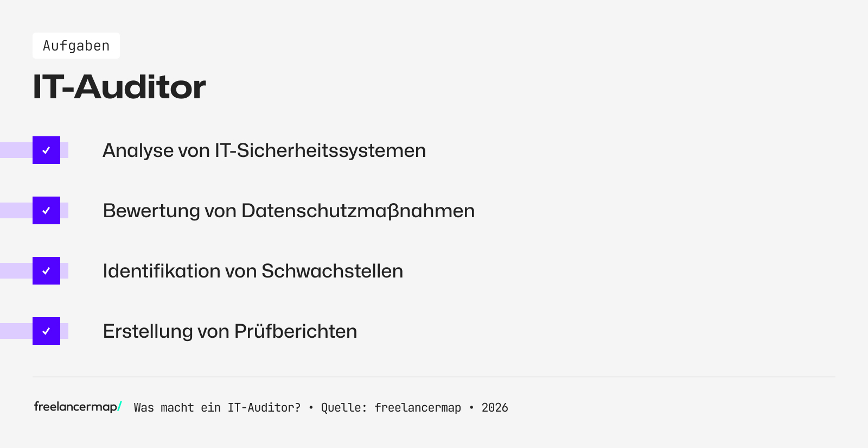
Task: Click the horizontal divider line above the footer
Action: coord(434,377)
